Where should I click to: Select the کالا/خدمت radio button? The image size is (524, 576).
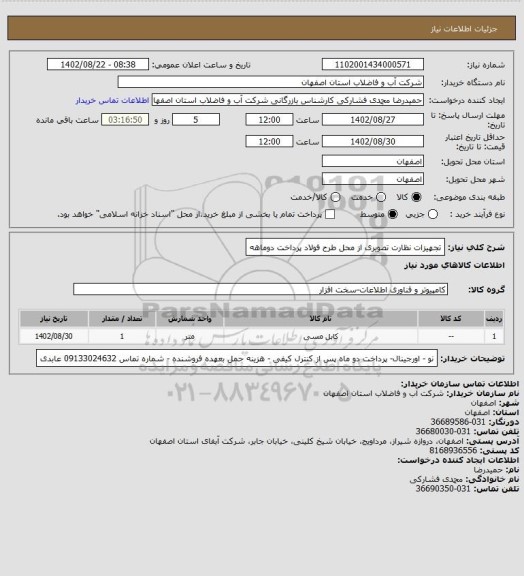335,197
